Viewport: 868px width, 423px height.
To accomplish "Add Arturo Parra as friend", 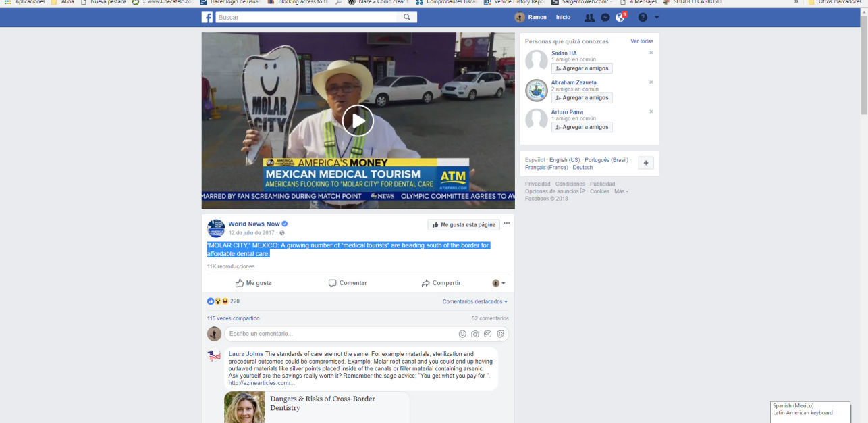I will click(582, 127).
